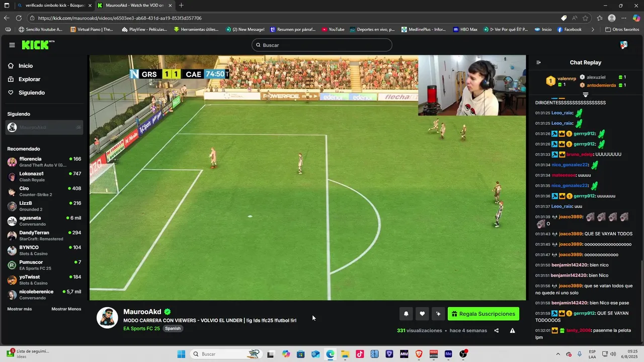
Task: Open Brave browser from taskbar
Action: pyautogui.click(x=419, y=354)
